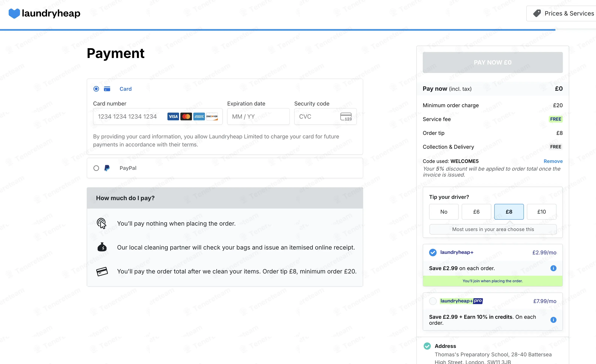
Task: Click the blue credit card icon beside Card
Action: click(107, 89)
